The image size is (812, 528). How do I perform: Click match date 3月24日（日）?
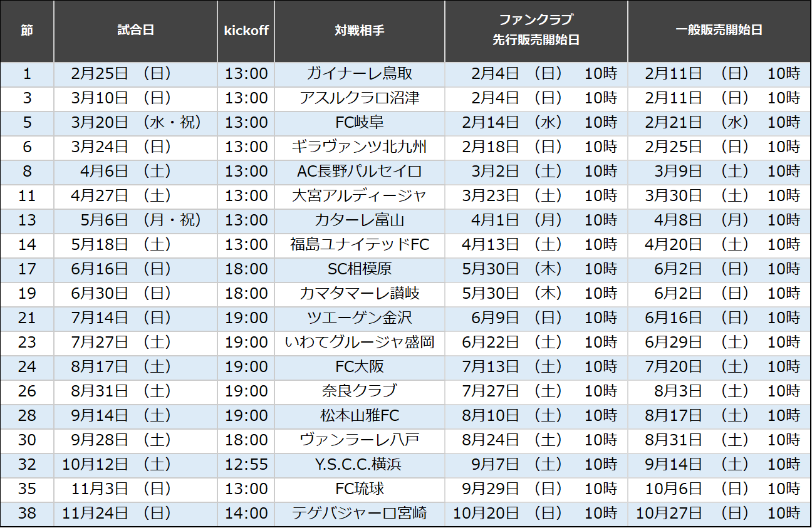click(x=122, y=147)
